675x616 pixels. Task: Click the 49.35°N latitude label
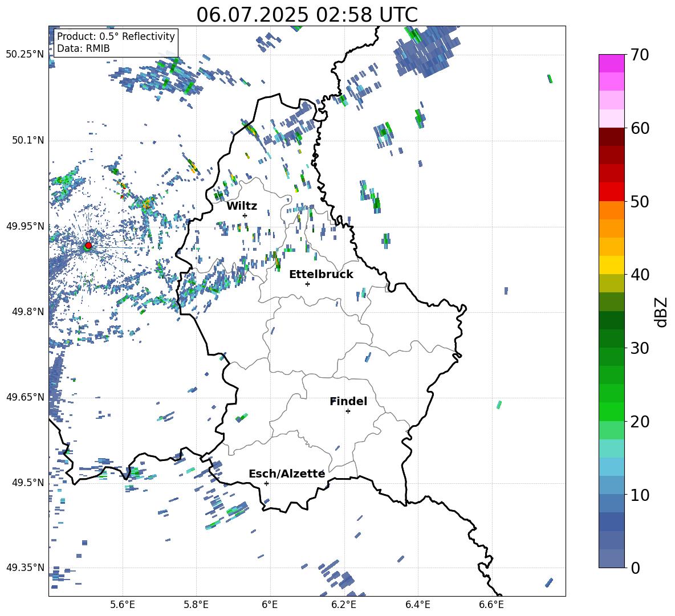tap(25, 568)
